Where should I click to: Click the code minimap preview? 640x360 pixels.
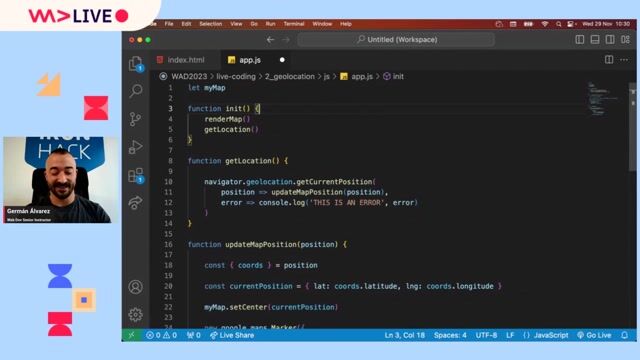[x=602, y=99]
